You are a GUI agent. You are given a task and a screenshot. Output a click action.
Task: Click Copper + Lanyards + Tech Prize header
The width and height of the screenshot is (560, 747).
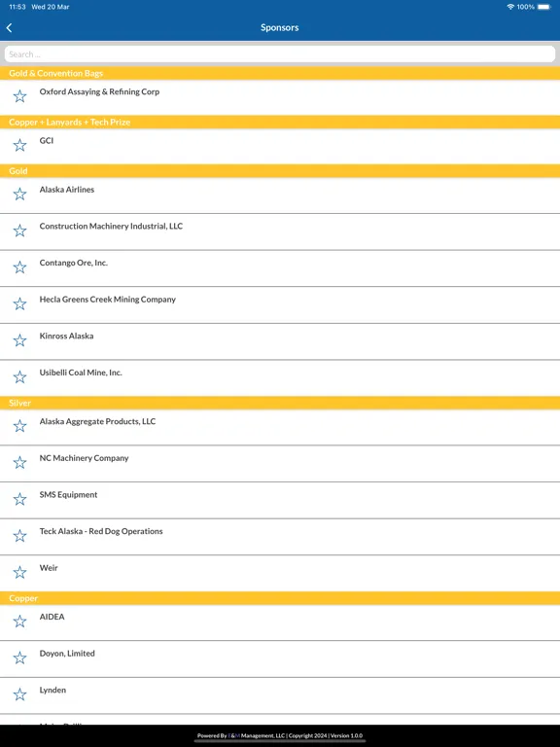click(280, 122)
